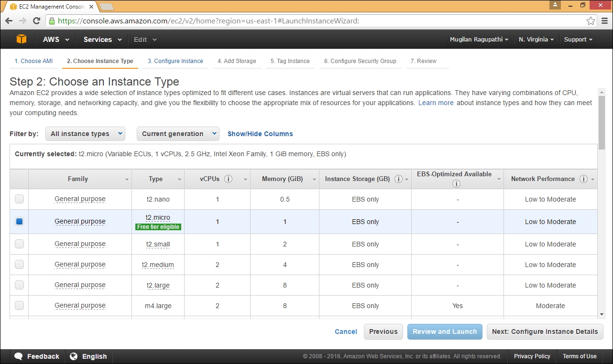Open the Privacy Policy link
The image size is (613, 364).
point(532,356)
